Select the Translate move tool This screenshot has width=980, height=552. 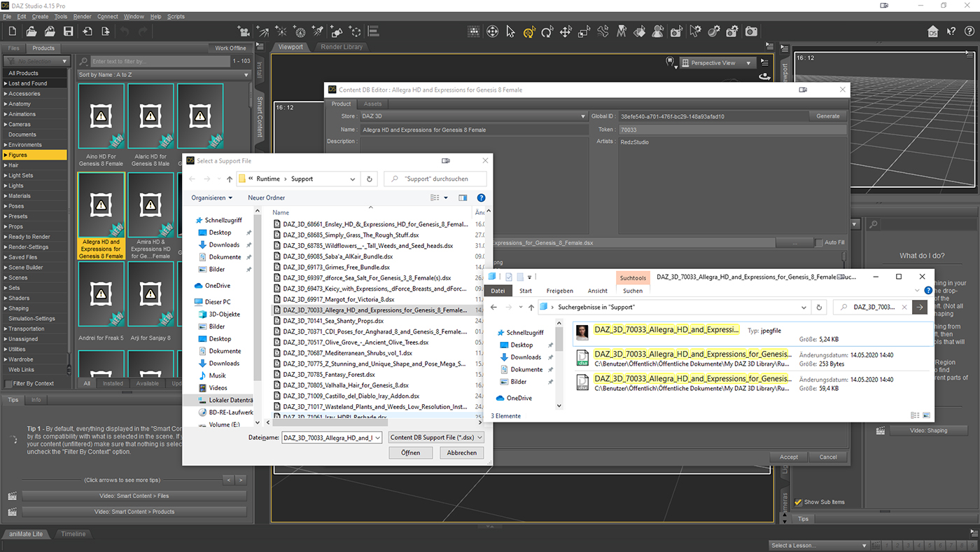pos(566,32)
